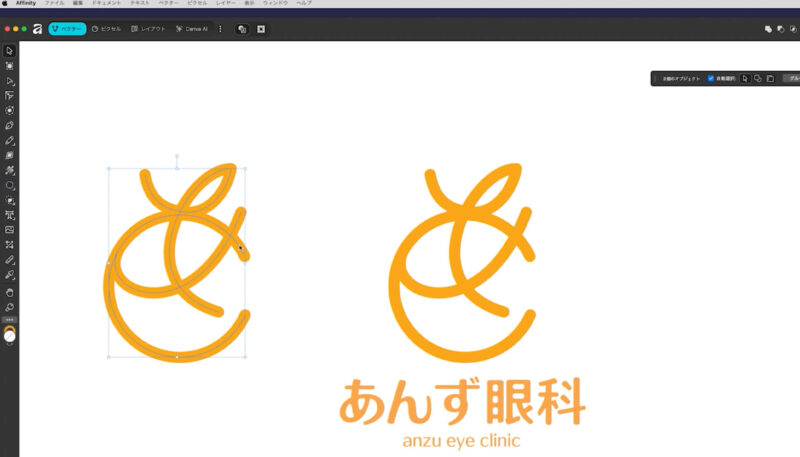
Task: Select the Node tool
Action: 9,81
